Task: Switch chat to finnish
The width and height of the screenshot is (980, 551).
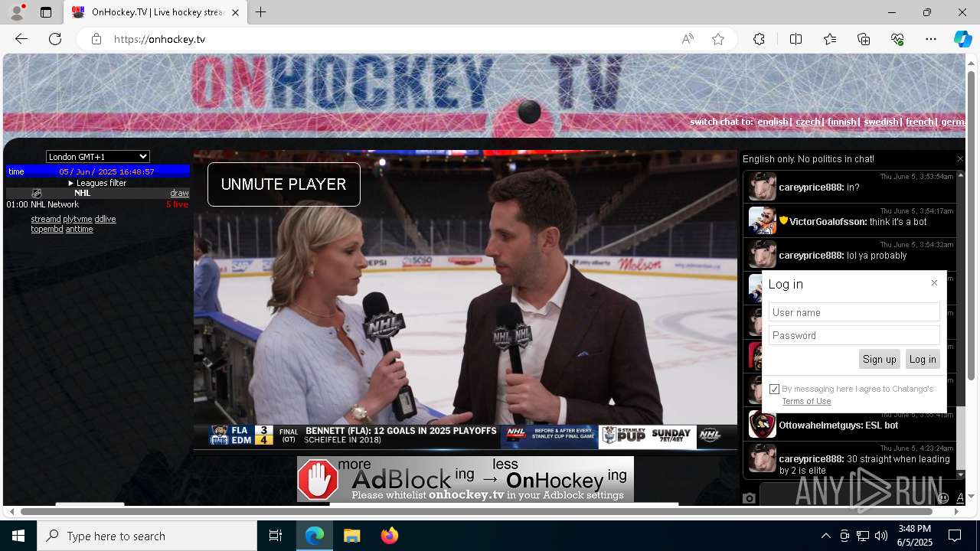Action: pyautogui.click(x=841, y=122)
